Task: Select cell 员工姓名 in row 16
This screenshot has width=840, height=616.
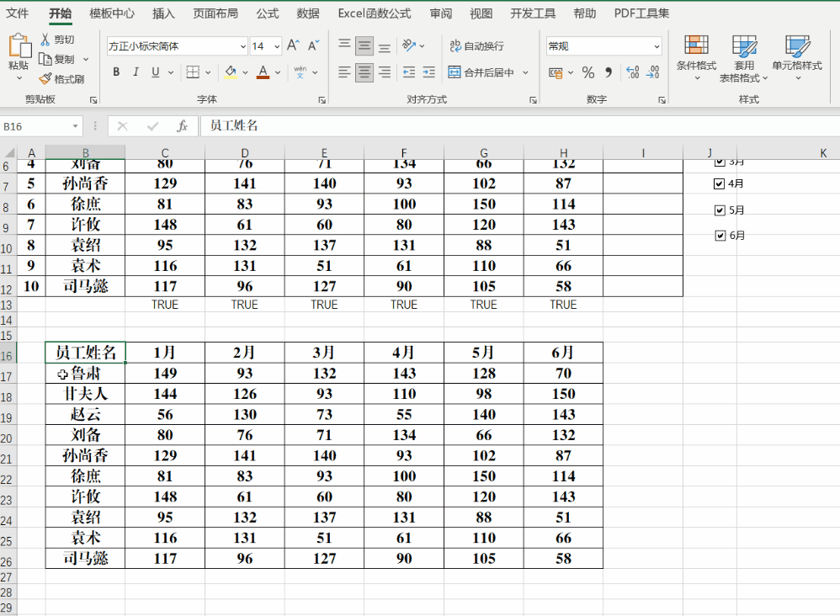Action: pyautogui.click(x=85, y=353)
